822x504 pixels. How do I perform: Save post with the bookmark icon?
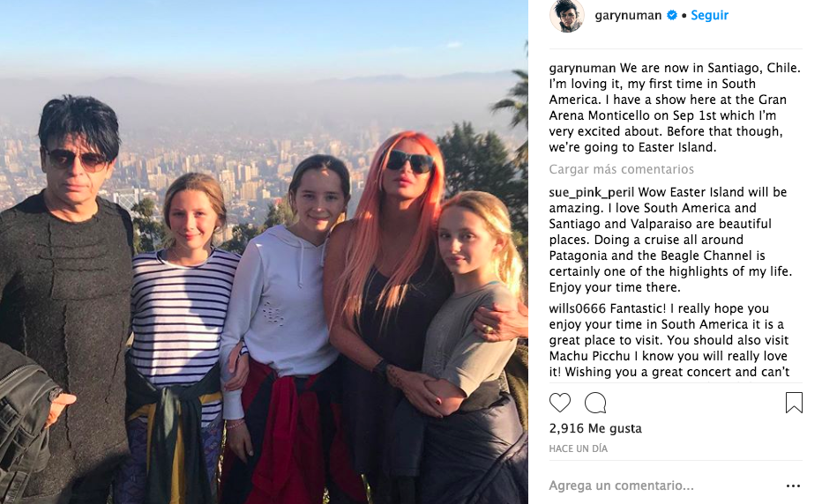pos(794,403)
